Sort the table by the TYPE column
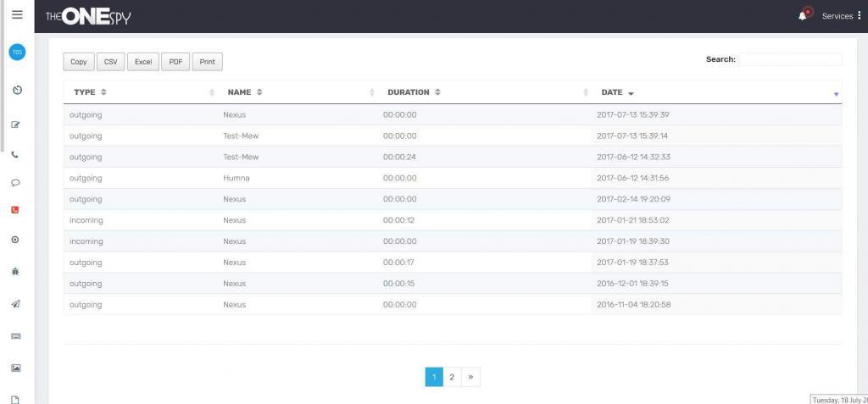 click(90, 92)
